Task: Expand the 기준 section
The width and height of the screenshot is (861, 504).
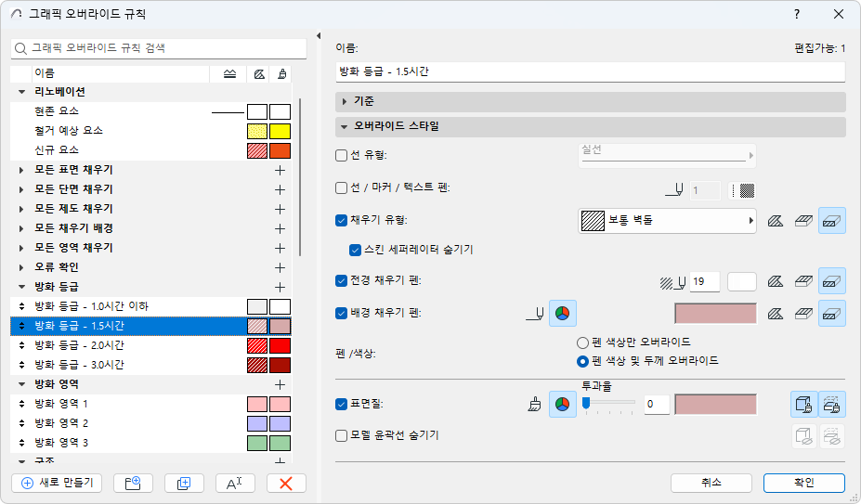Action: pyautogui.click(x=345, y=101)
